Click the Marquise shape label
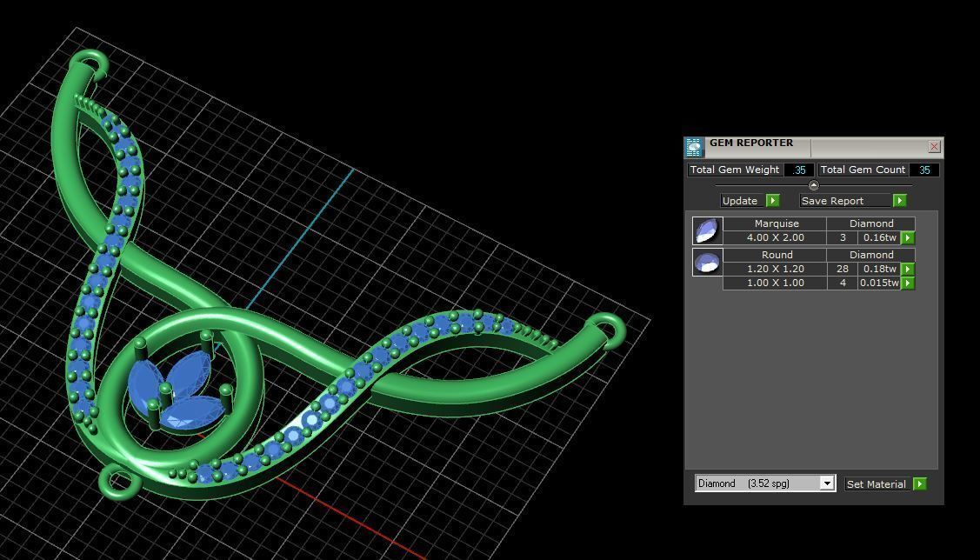Viewport: 980px width, 560px height. [777, 223]
